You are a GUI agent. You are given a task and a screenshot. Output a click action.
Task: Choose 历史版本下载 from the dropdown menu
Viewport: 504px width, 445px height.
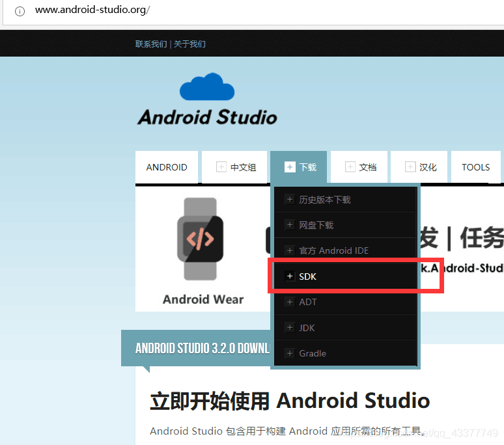point(346,199)
